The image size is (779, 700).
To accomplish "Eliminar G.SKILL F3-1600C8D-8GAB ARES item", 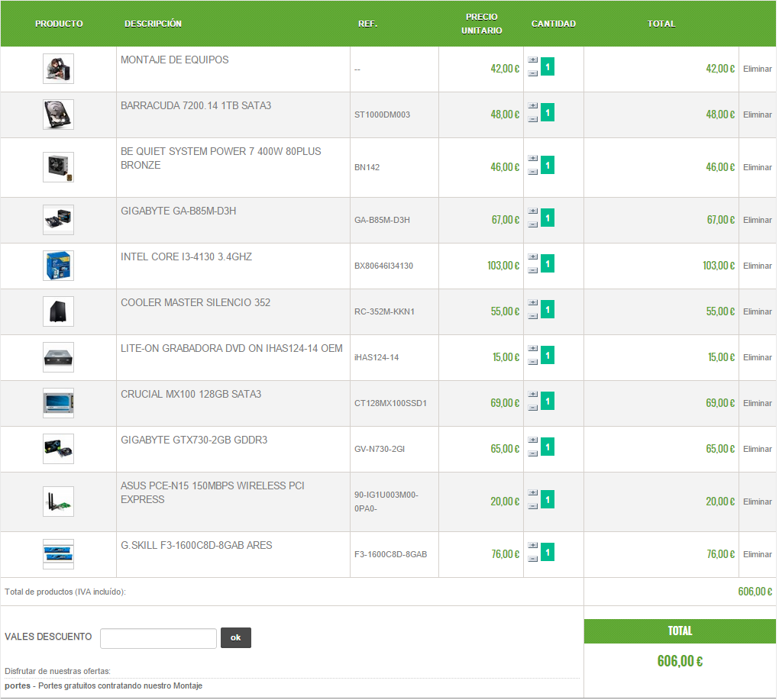I will (x=757, y=554).
